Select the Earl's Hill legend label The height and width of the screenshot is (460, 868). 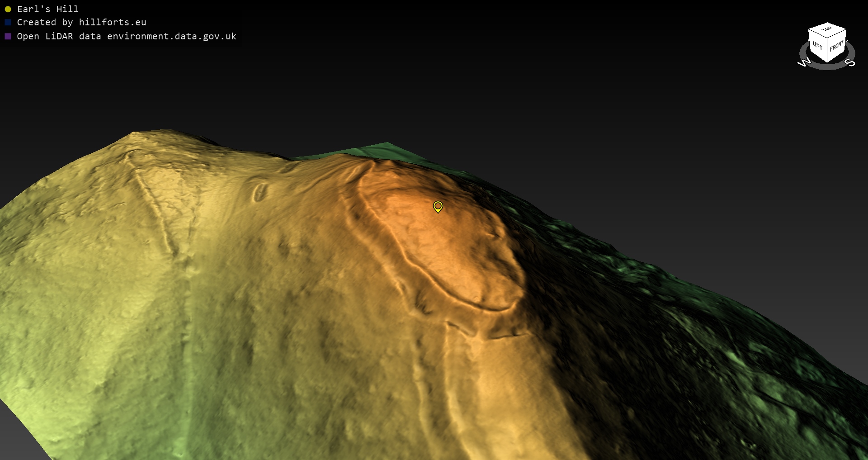click(47, 9)
